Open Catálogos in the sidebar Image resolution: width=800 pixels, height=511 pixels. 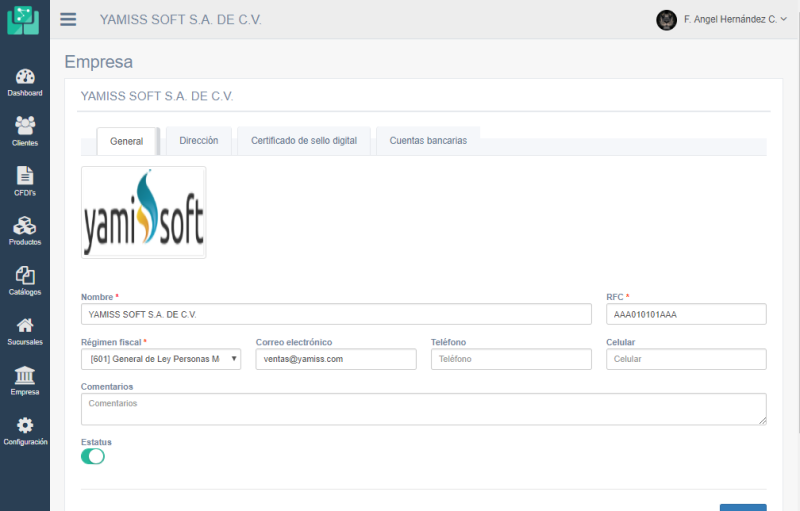pyautogui.click(x=25, y=277)
